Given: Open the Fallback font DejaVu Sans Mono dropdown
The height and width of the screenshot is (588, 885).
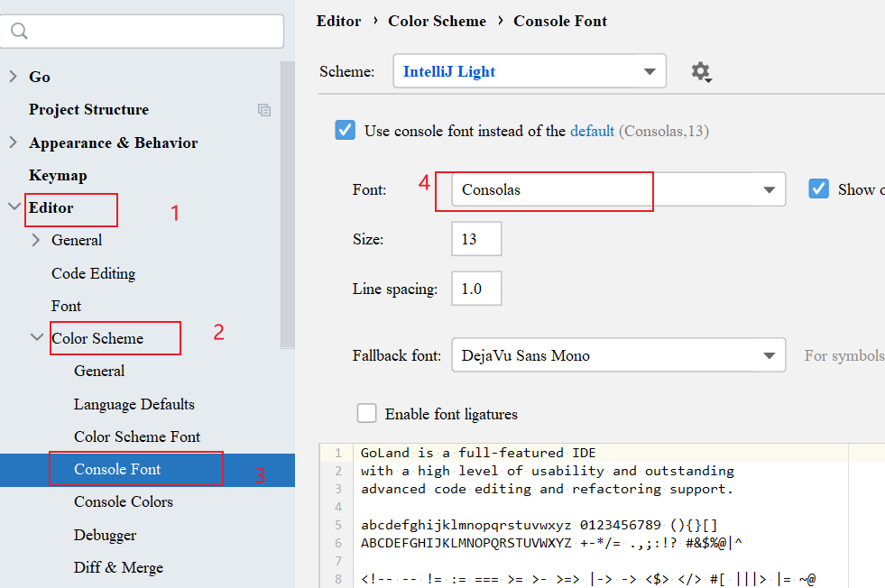Looking at the screenshot, I should [x=619, y=355].
